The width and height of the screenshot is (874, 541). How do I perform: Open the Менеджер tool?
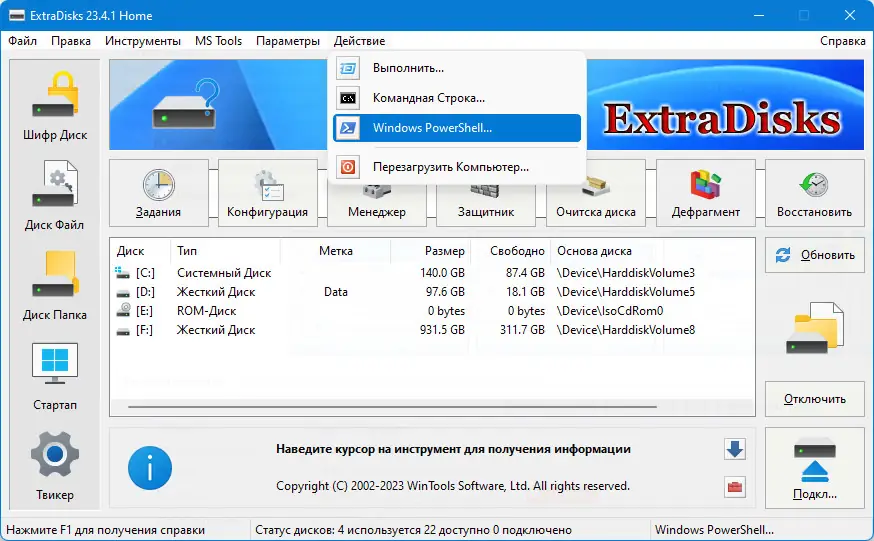[377, 205]
